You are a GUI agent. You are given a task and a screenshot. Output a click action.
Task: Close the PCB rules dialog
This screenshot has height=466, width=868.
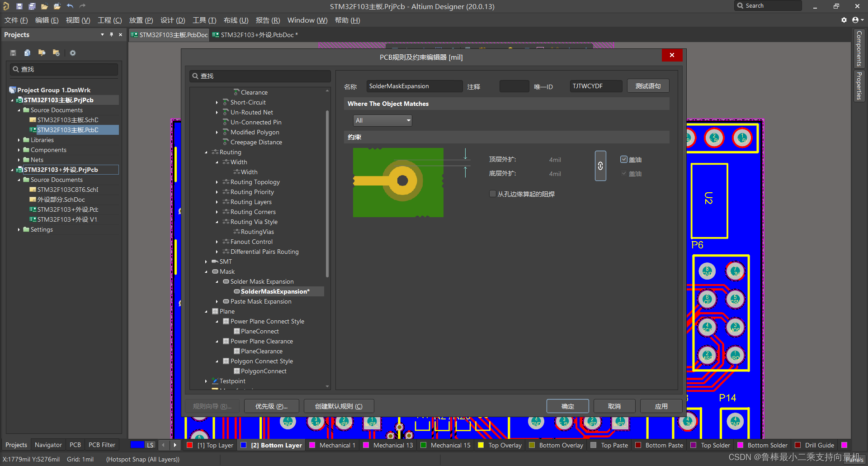click(x=672, y=55)
